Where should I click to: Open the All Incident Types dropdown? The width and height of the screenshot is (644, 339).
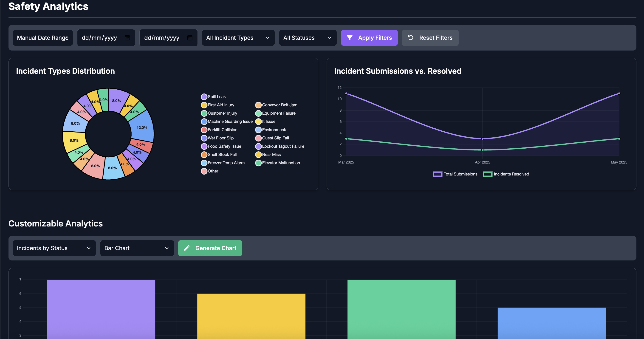click(238, 38)
